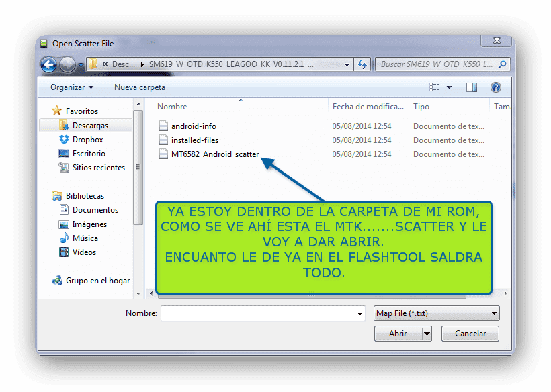Click the Nombre filename input field
This screenshot has height=392, width=551.
[x=263, y=313]
